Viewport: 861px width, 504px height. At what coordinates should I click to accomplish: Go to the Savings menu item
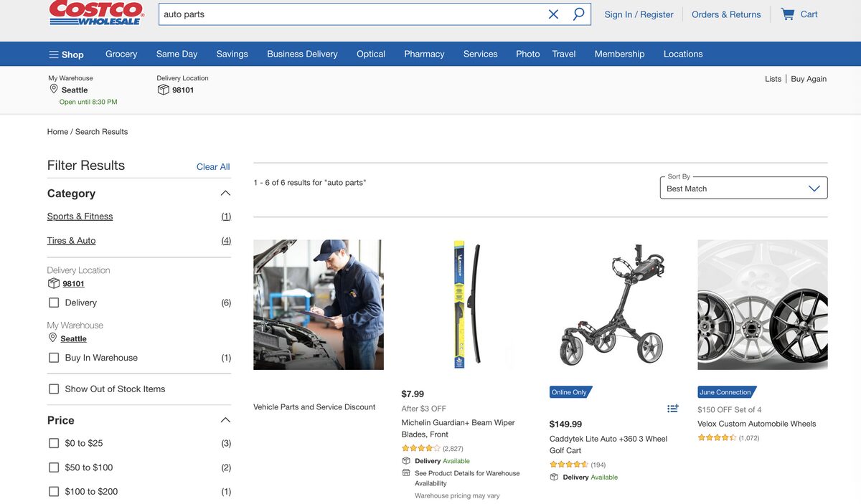(232, 54)
